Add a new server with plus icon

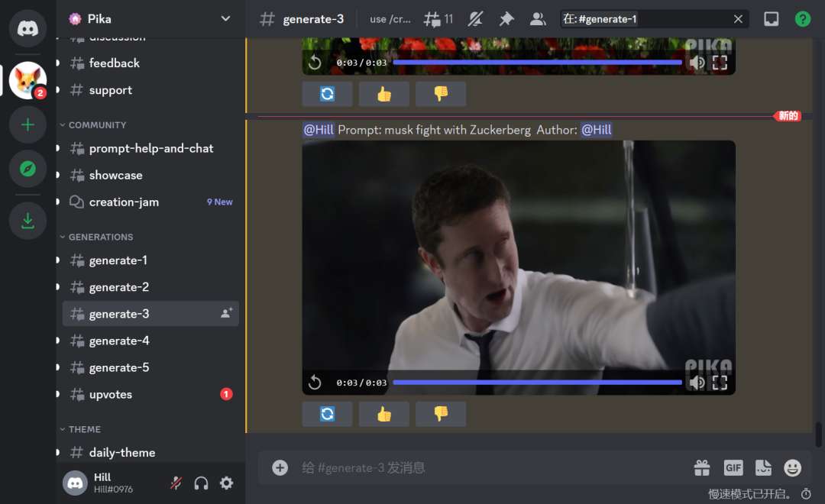point(27,124)
